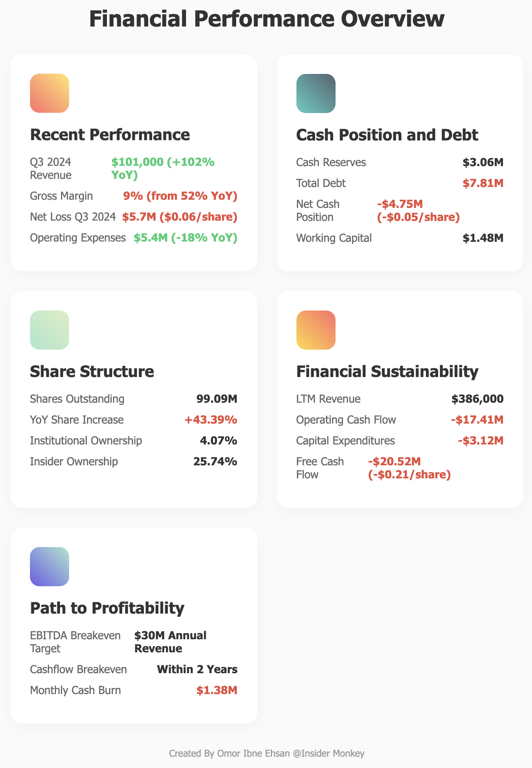Click the YoY Share Increase +43.39% value
Screen dimensions: 532x768
pos(211,420)
